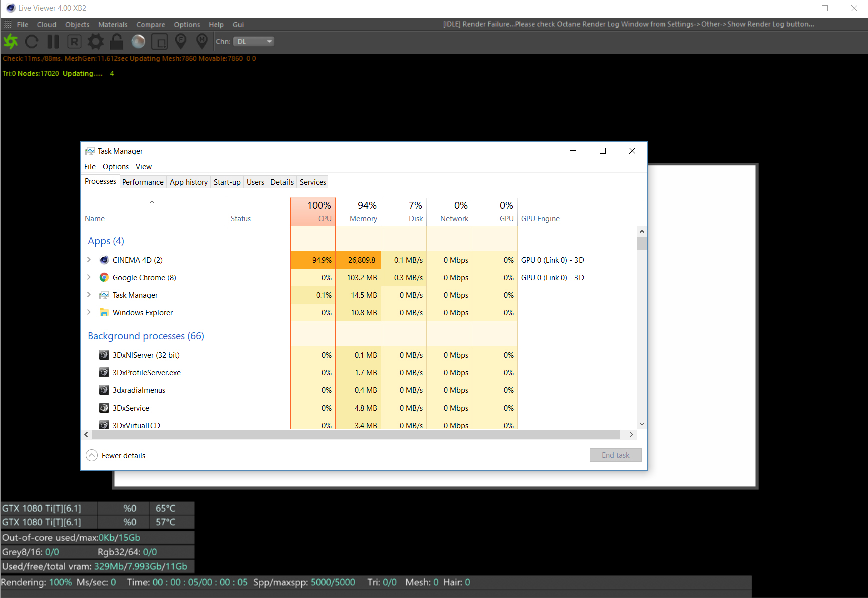Image resolution: width=868 pixels, height=598 pixels.
Task: Click the vertical scrollbar thumb in Task Manager
Action: click(642, 243)
